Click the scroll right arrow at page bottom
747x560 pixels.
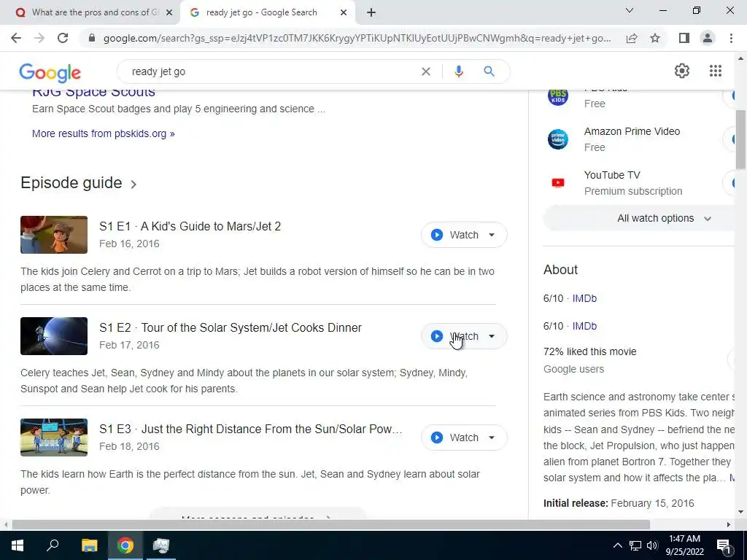[729, 524]
